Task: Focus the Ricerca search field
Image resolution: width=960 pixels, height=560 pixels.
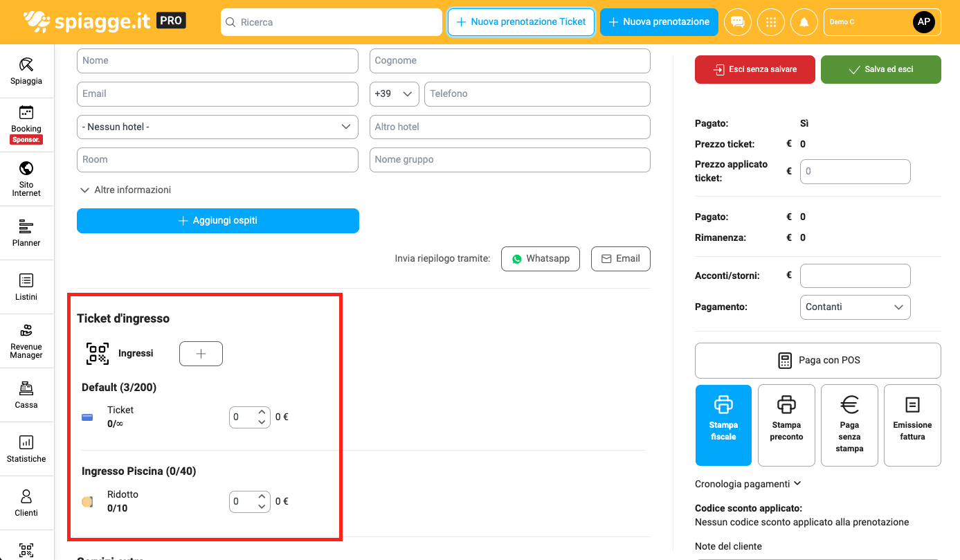Action: 332,22
